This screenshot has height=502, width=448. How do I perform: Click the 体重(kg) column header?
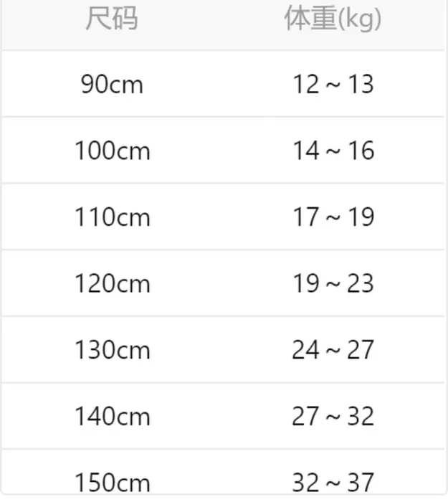[333, 19]
